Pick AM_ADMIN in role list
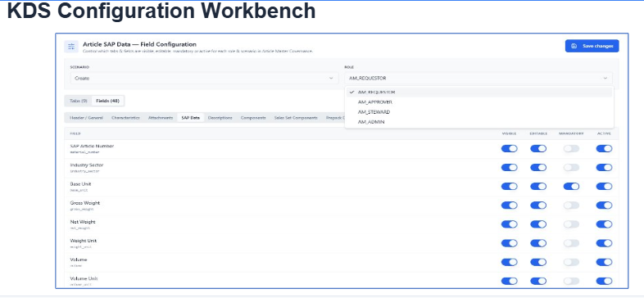Image resolution: width=644 pixels, height=298 pixels. pos(478,122)
